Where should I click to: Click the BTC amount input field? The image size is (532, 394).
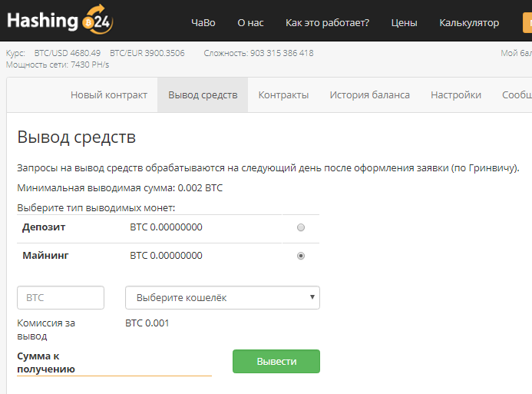(61, 297)
